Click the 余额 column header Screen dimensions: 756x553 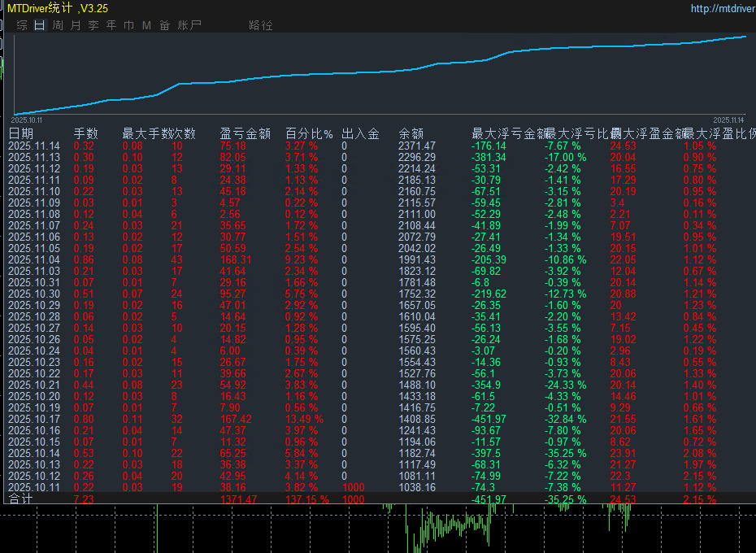[411, 133]
